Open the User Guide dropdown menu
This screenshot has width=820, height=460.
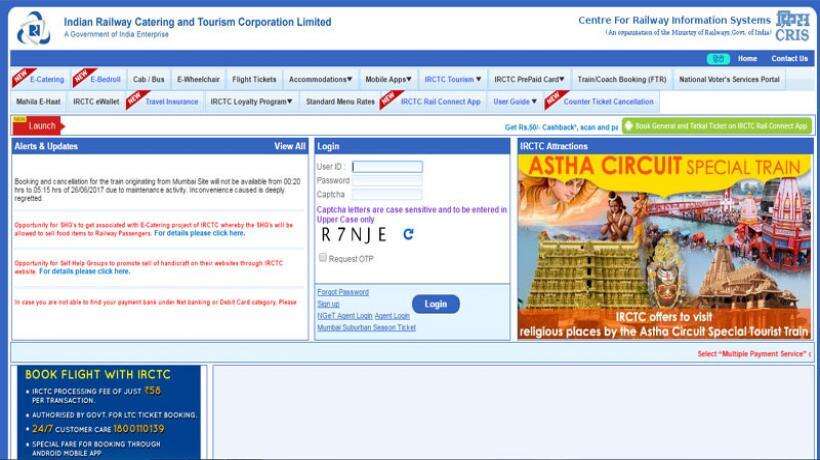point(515,101)
